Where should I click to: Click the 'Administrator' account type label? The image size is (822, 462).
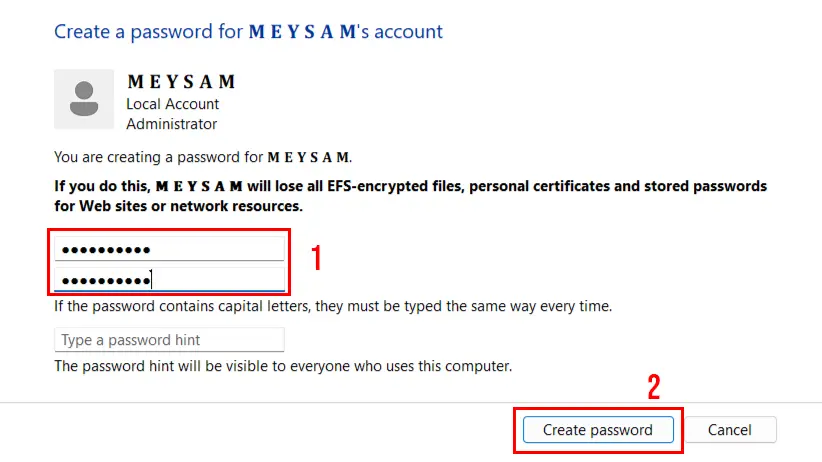click(x=171, y=124)
